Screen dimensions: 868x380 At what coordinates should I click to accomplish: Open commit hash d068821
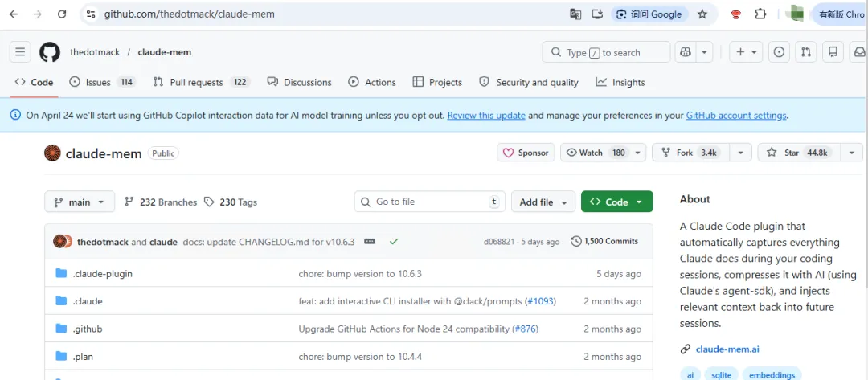click(x=497, y=242)
